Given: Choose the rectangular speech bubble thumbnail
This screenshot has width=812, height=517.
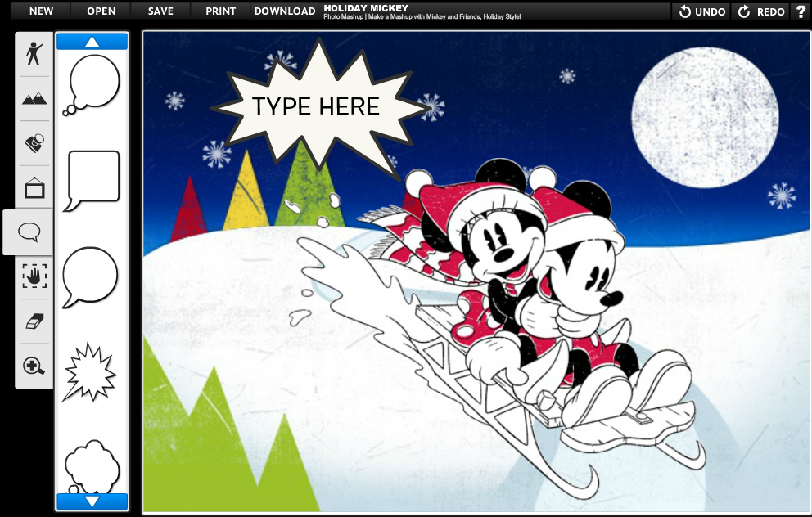Looking at the screenshot, I should tap(92, 181).
